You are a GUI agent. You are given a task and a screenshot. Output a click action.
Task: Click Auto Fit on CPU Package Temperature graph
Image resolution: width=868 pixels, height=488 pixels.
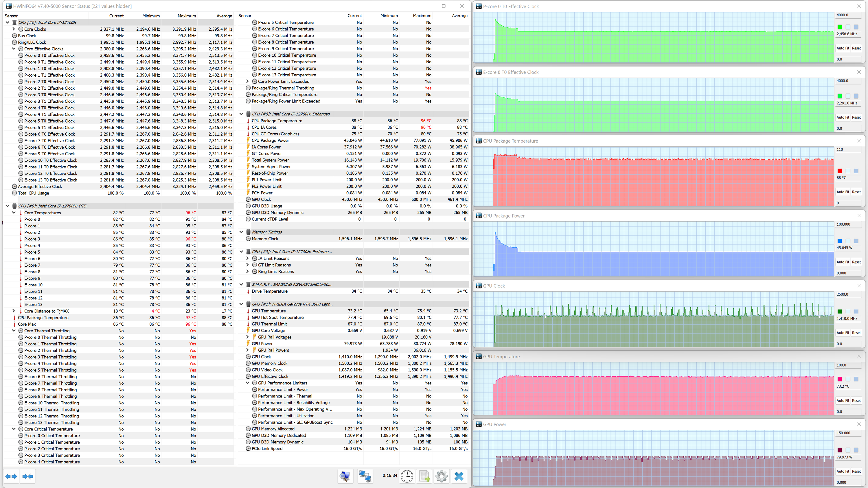pyautogui.click(x=842, y=192)
